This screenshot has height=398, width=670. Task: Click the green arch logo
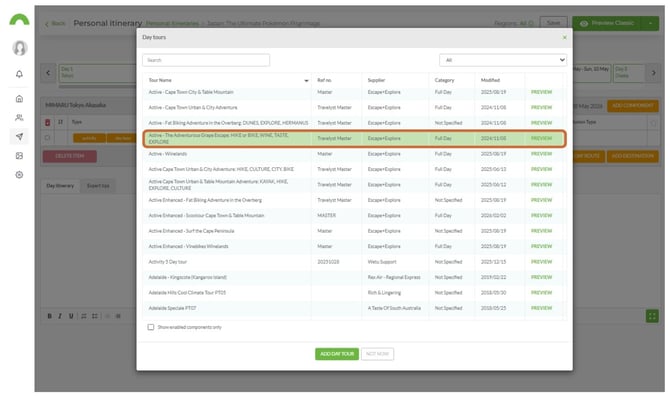point(19,19)
